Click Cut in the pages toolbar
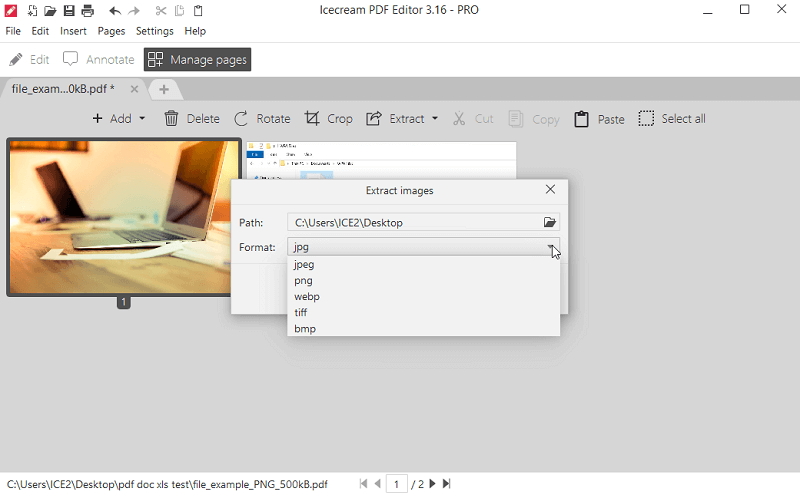Image resolution: width=800 pixels, height=495 pixels. [x=473, y=119]
